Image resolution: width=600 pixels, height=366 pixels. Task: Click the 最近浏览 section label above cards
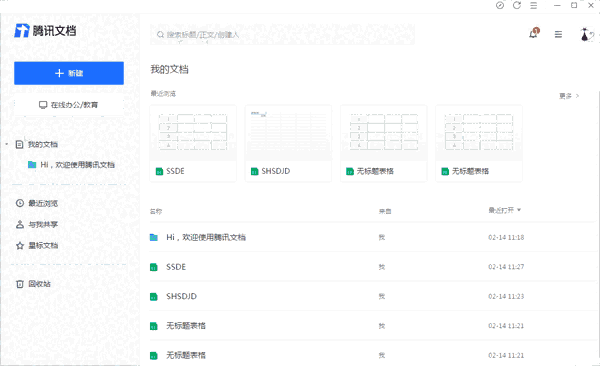coord(163,93)
